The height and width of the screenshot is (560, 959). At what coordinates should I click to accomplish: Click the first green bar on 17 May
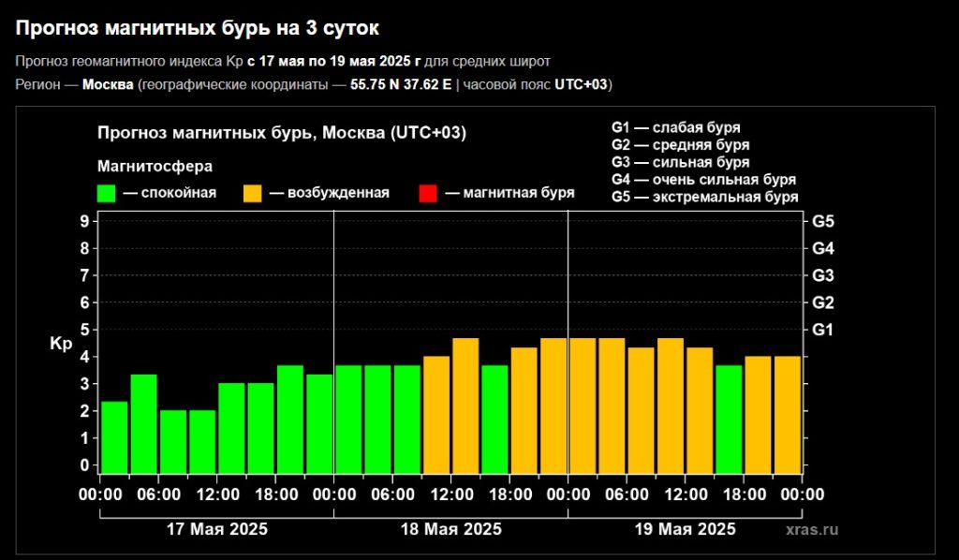click(x=114, y=437)
